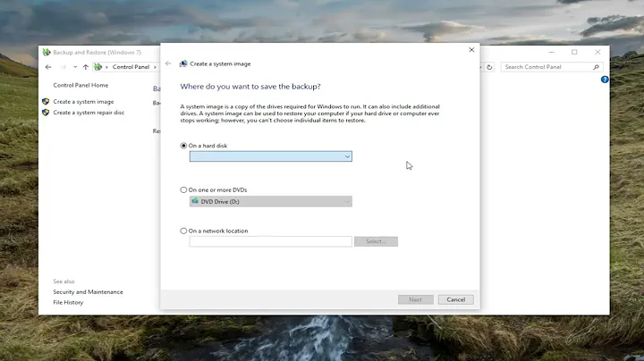This screenshot has height=361, width=644.
Task: Click the address bar Backup and Restore icon
Action: click(97, 67)
